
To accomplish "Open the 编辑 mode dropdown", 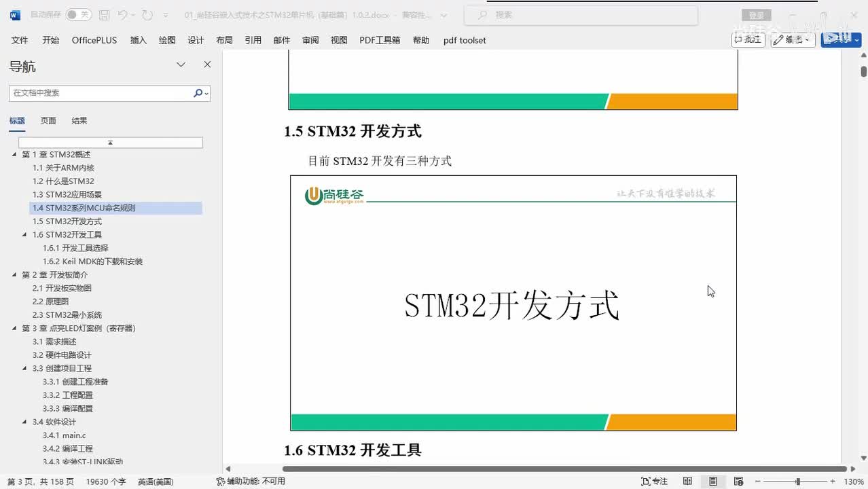I will 793,39.
